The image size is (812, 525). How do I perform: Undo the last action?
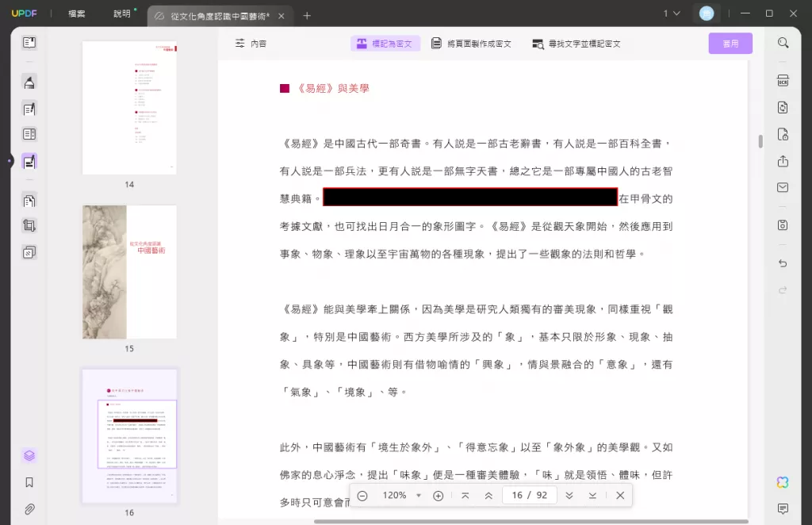pos(783,263)
